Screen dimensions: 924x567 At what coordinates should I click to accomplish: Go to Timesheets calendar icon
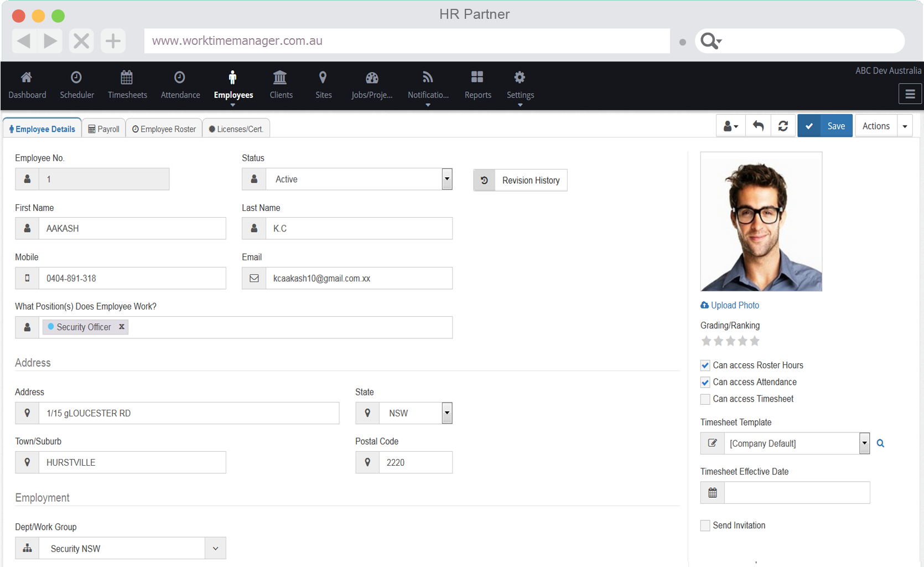click(x=127, y=77)
